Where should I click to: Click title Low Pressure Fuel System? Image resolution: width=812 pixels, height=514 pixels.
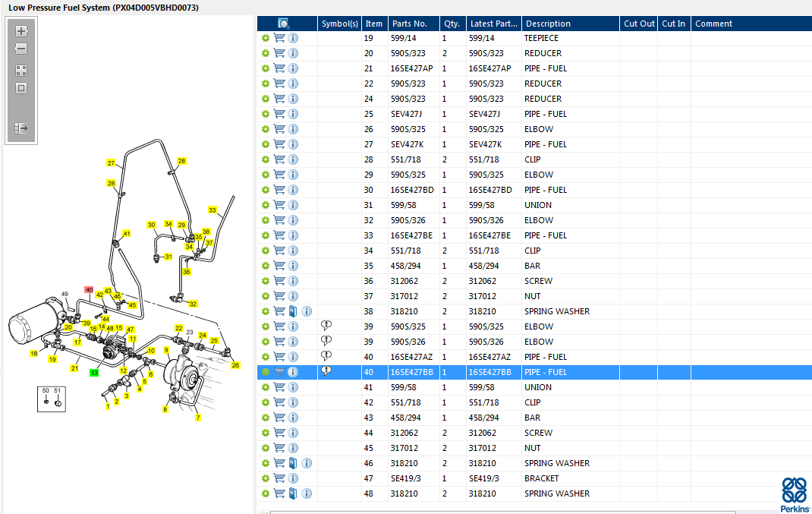(103, 8)
